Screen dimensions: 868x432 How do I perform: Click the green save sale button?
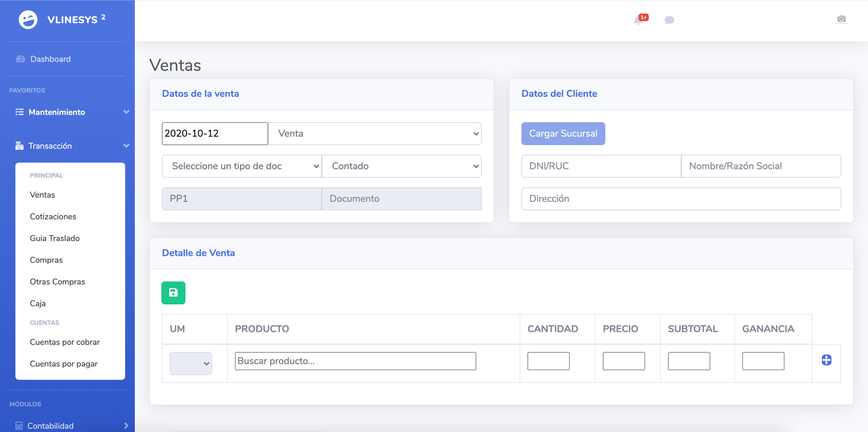click(173, 293)
